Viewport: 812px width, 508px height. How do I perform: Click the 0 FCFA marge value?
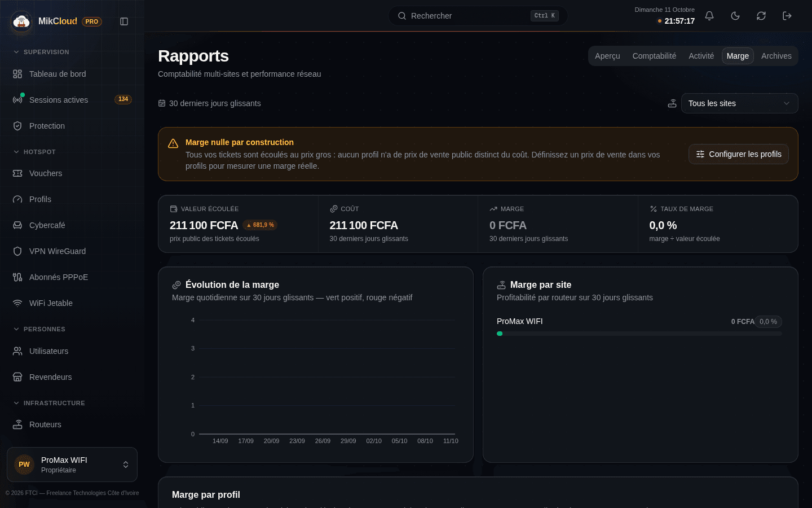point(508,225)
